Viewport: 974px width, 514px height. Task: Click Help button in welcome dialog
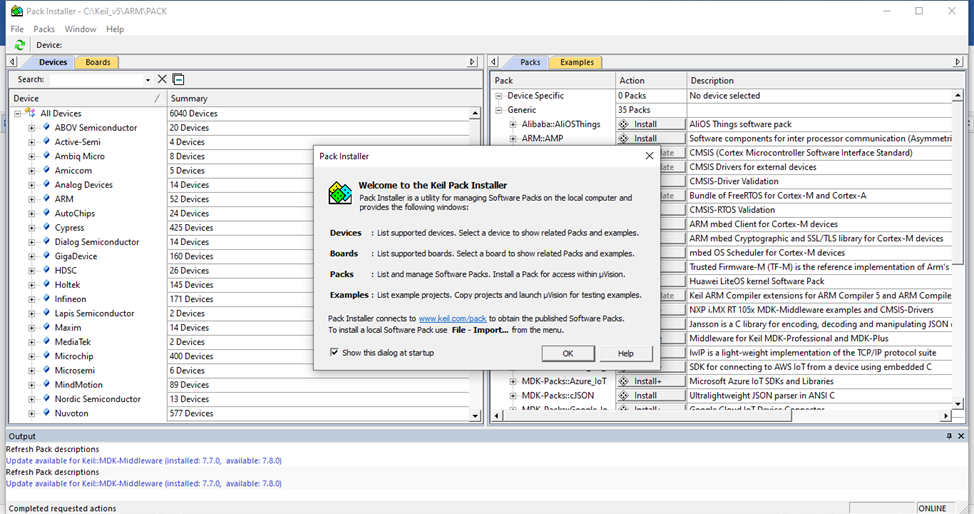click(x=626, y=353)
